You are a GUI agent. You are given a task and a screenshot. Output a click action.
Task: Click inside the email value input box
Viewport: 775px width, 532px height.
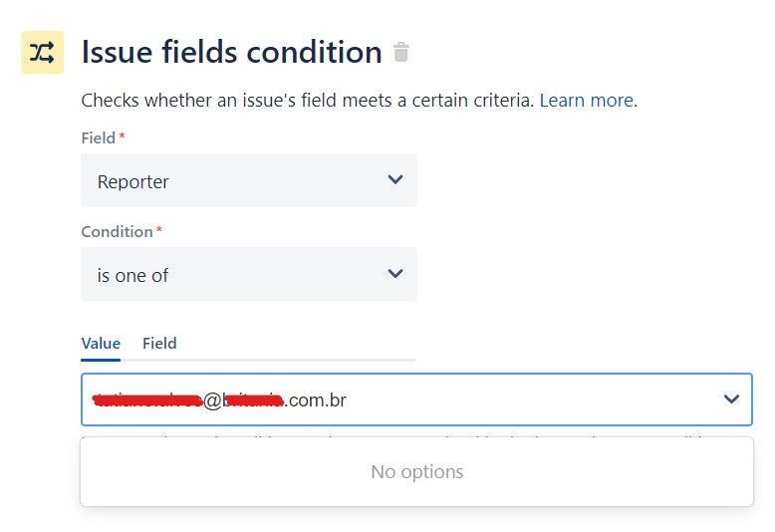pos(416,399)
